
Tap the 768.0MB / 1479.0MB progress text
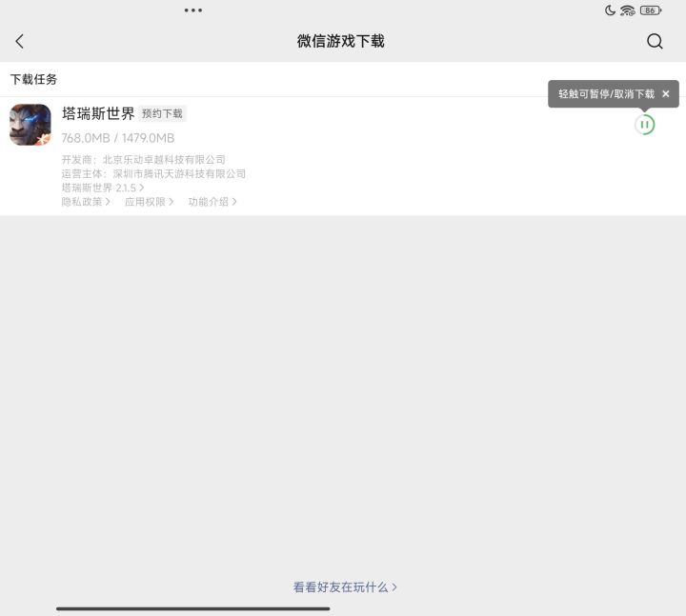point(118,138)
